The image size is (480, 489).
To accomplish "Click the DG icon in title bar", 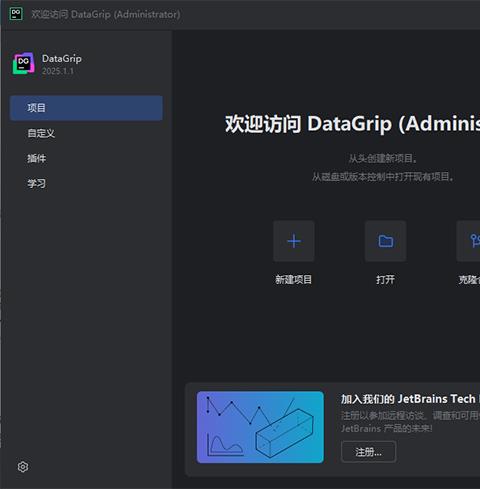I will pyautogui.click(x=16, y=14).
